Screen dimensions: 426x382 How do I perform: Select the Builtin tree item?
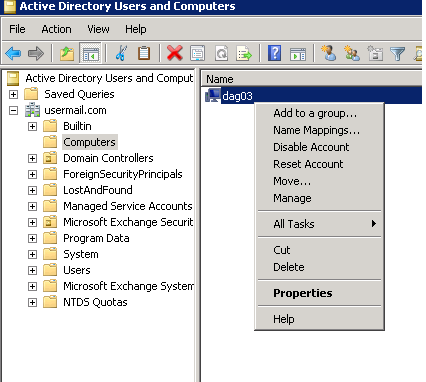[x=77, y=126]
